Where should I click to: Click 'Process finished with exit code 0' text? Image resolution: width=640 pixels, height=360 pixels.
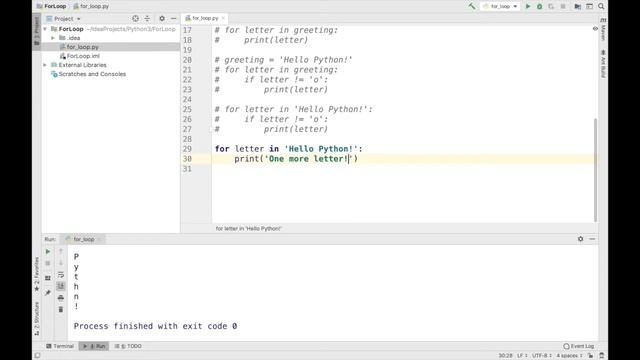(155, 326)
